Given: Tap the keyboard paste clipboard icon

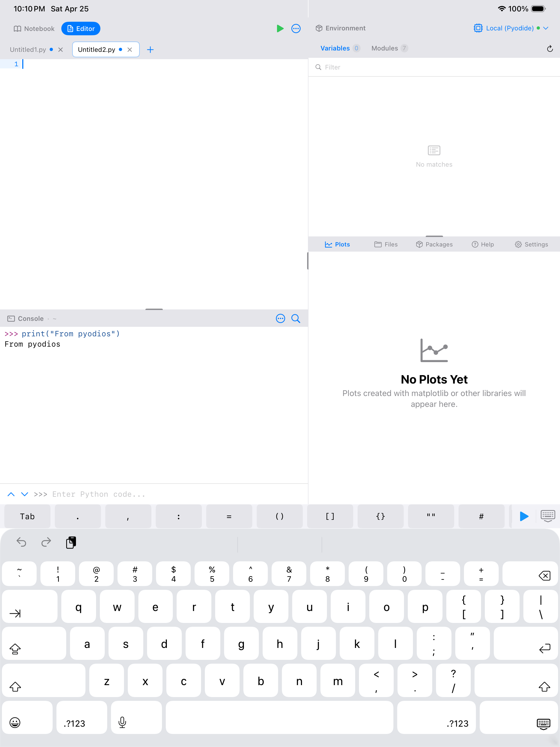Looking at the screenshot, I should tap(71, 542).
